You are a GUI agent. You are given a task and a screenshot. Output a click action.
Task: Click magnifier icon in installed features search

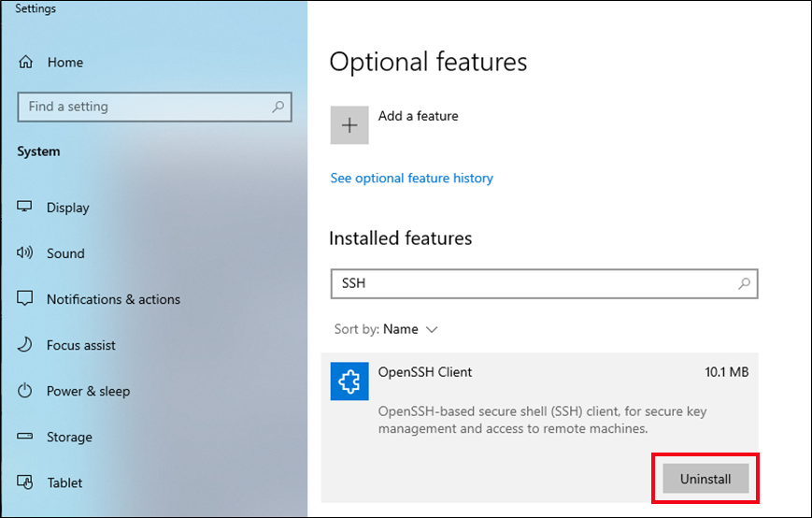(x=744, y=283)
